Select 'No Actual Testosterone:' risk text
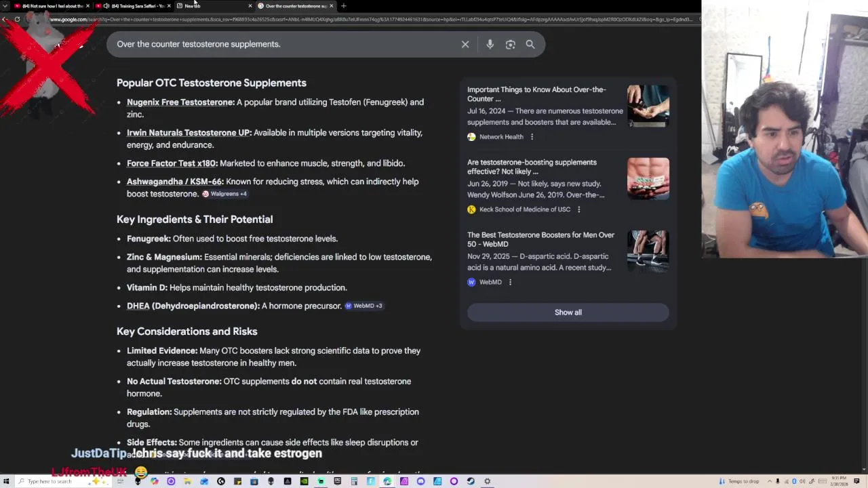868x488 pixels. pos(174,381)
